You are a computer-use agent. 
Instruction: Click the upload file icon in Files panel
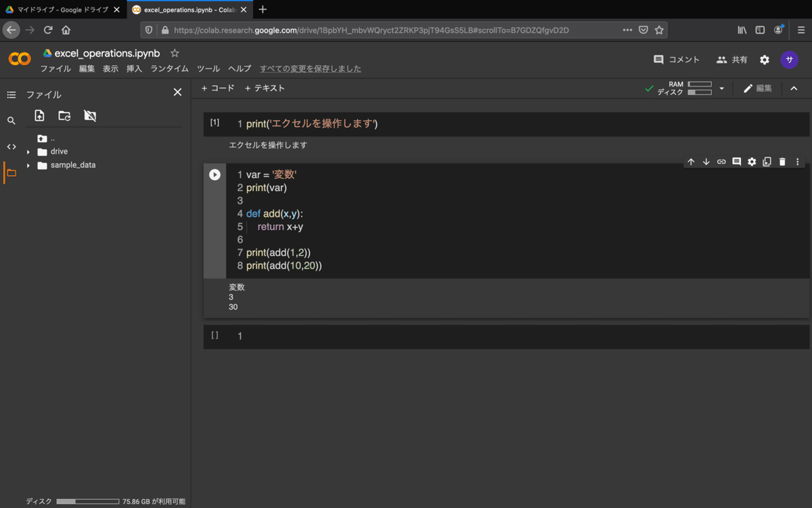pos(39,116)
